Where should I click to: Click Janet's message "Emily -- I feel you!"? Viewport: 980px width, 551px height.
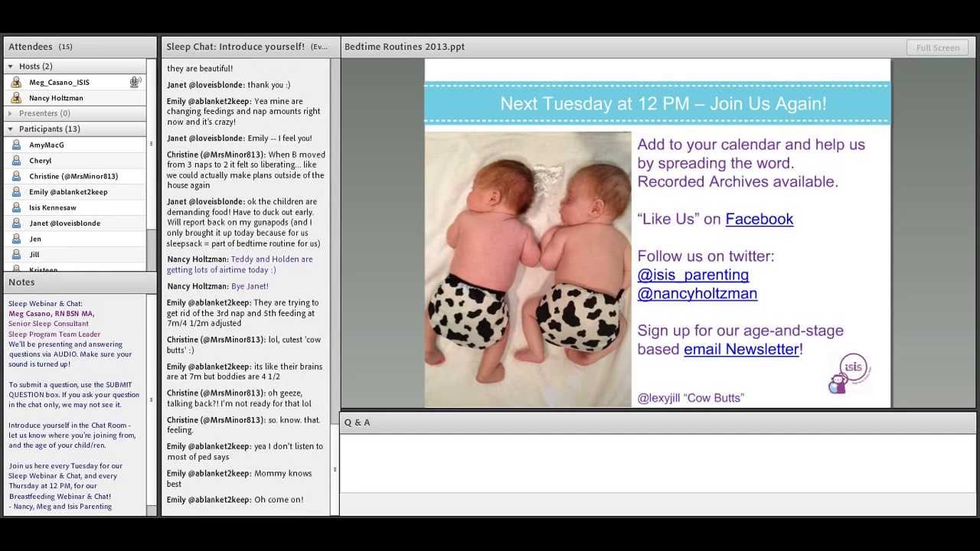coord(279,139)
